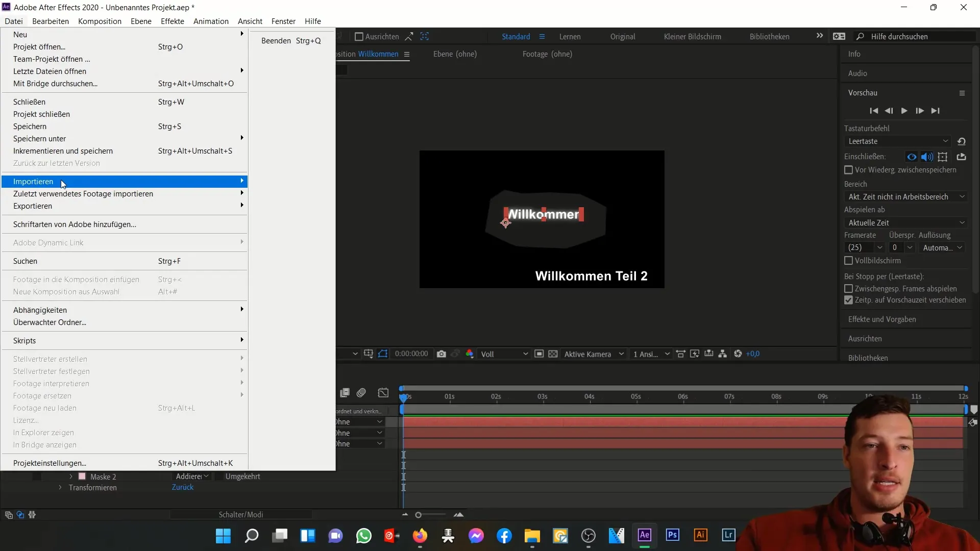Click the Projekteinstellungen button
The width and height of the screenshot is (980, 551).
(x=50, y=463)
